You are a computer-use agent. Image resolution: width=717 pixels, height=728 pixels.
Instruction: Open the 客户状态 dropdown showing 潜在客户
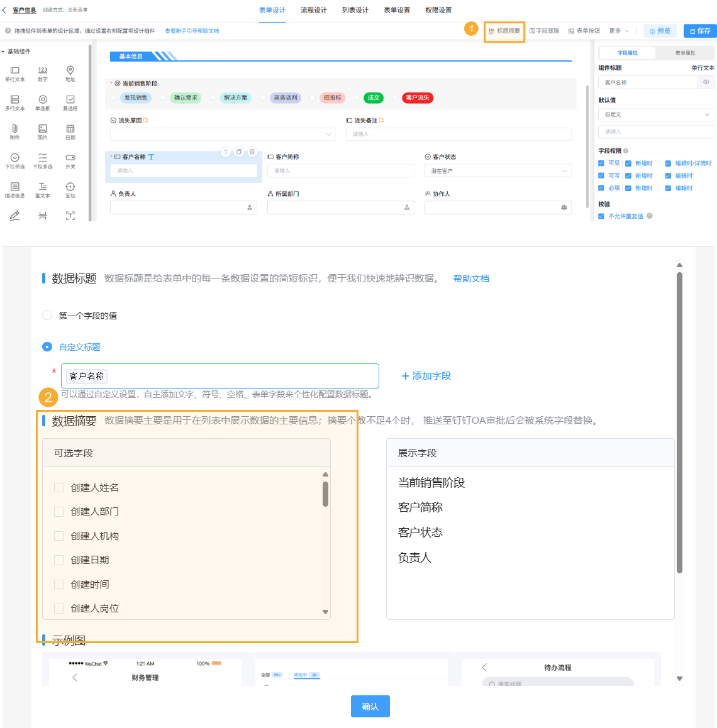coord(497,170)
